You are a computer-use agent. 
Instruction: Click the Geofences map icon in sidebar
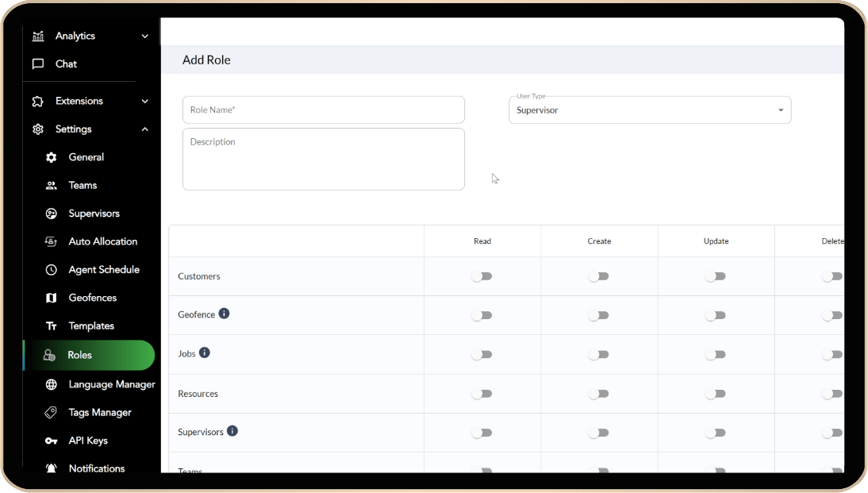click(52, 298)
